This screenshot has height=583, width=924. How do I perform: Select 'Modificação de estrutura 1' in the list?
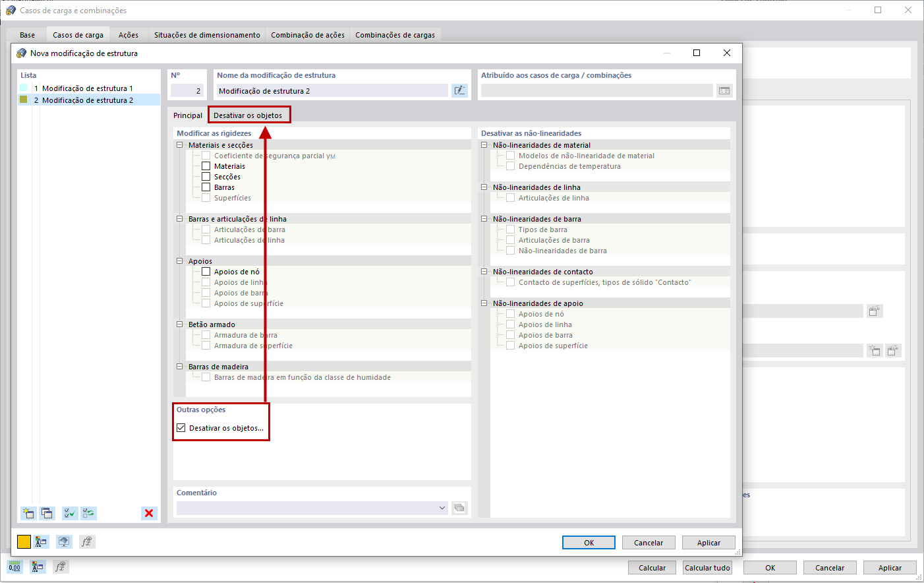(x=89, y=88)
